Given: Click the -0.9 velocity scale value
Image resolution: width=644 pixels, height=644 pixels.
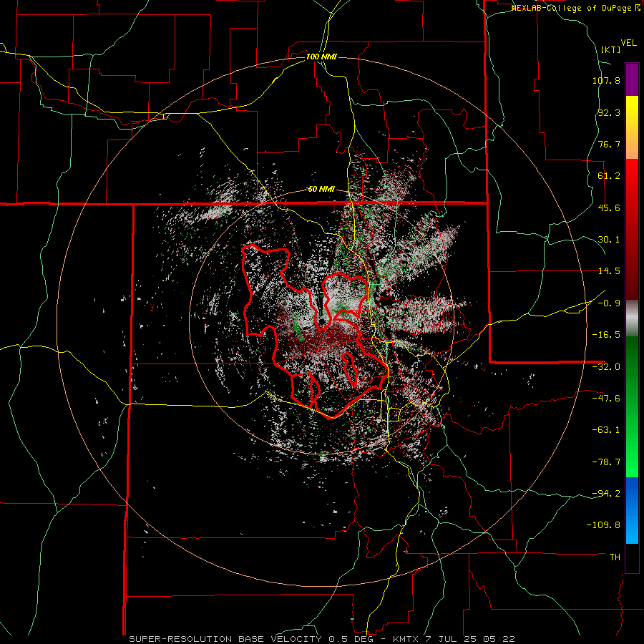Looking at the screenshot, I should 609,303.
